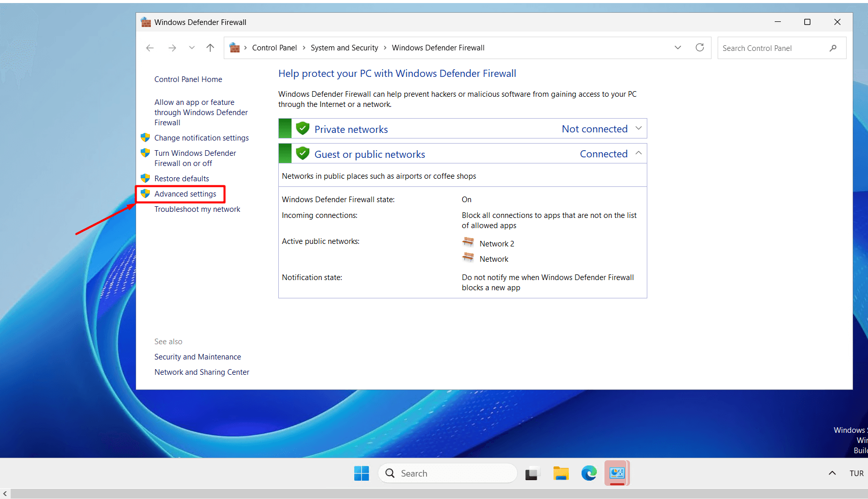The image size is (868, 499).
Task: Open the address bar history dropdown
Action: [678, 47]
